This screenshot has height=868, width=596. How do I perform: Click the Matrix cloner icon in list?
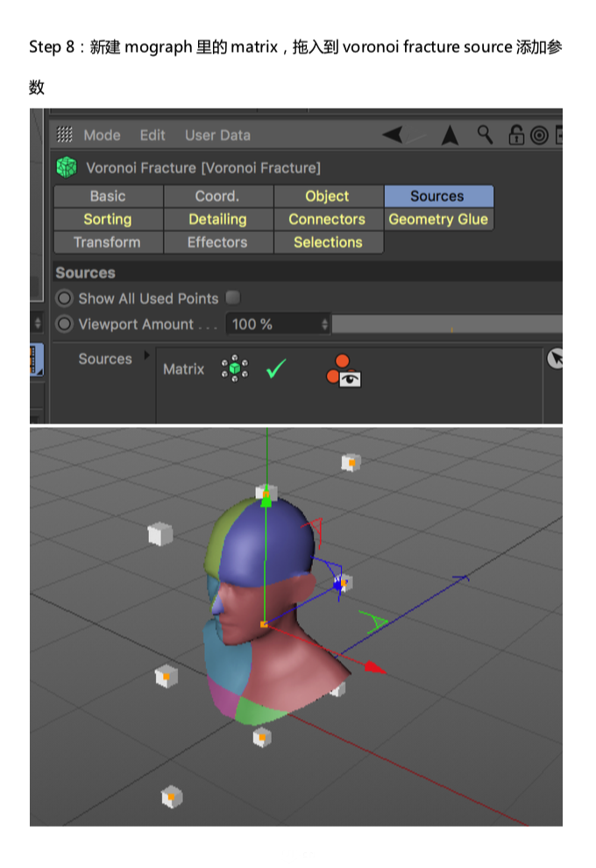(235, 368)
